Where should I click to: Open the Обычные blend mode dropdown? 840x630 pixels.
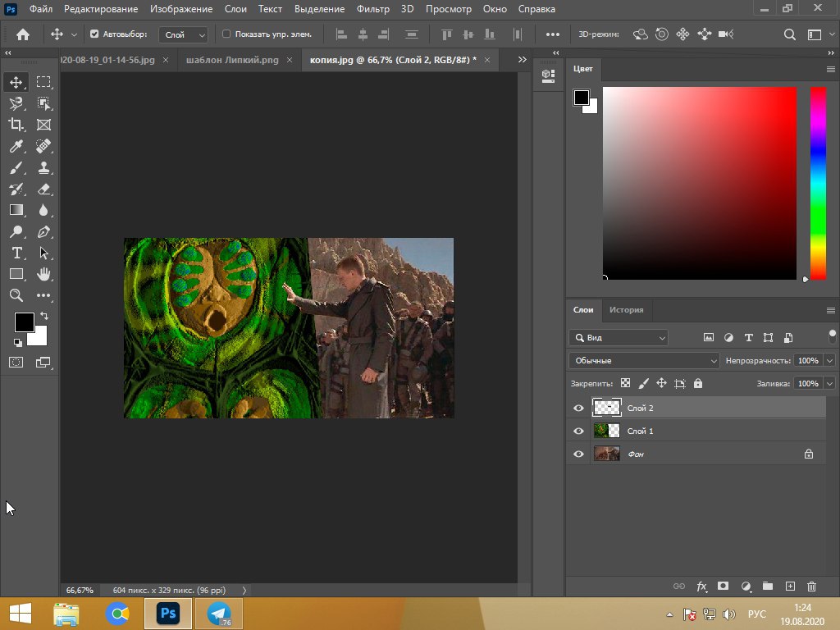point(644,360)
